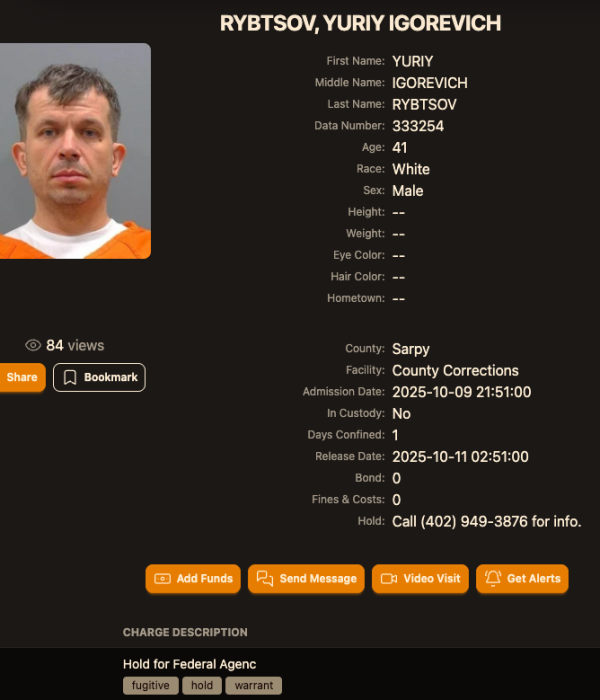Image resolution: width=600 pixels, height=700 pixels.
Task: Schedule a Video Visit
Action: (420, 579)
